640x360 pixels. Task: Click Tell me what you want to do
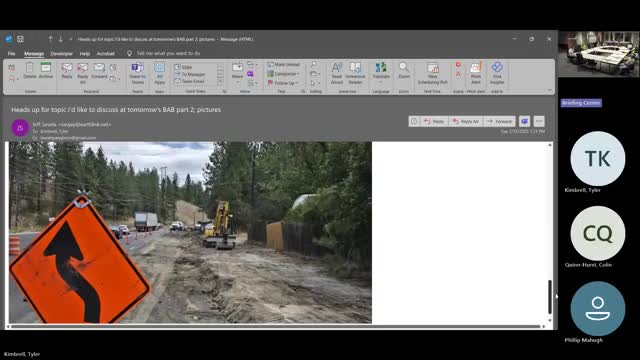pos(168,53)
